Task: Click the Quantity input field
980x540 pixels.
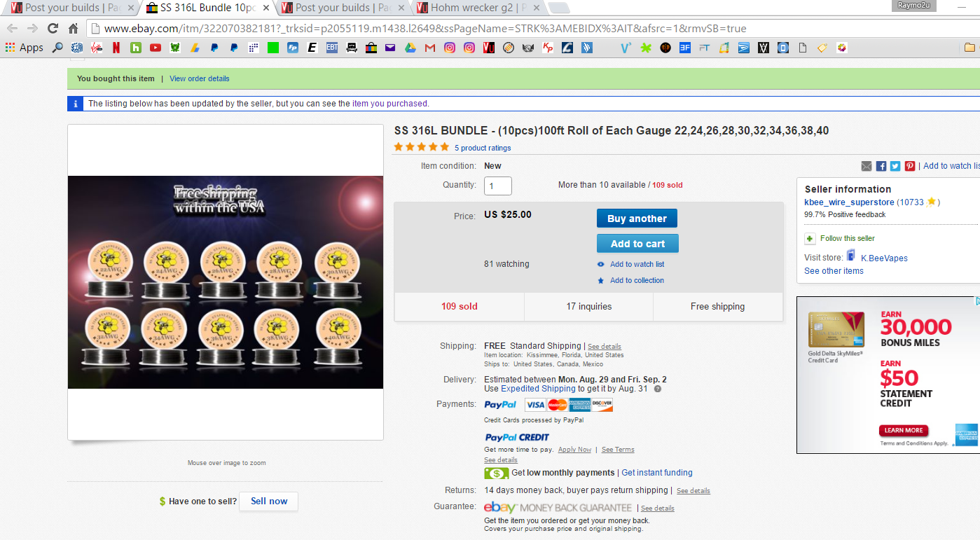Action: point(497,186)
